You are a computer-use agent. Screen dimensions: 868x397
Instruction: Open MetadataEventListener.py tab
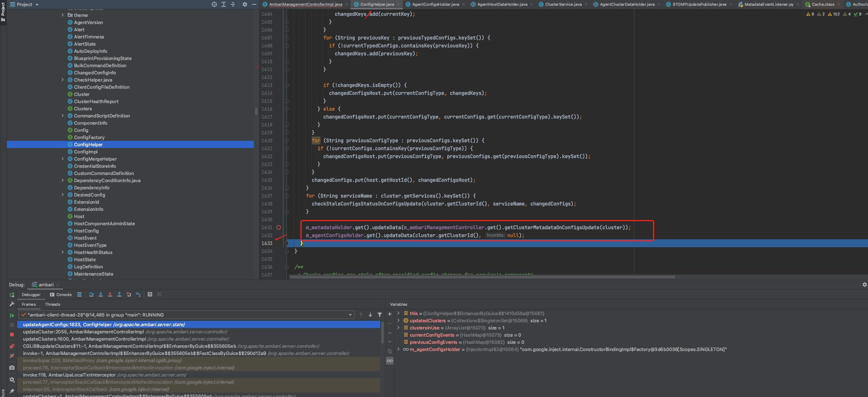[x=768, y=4]
